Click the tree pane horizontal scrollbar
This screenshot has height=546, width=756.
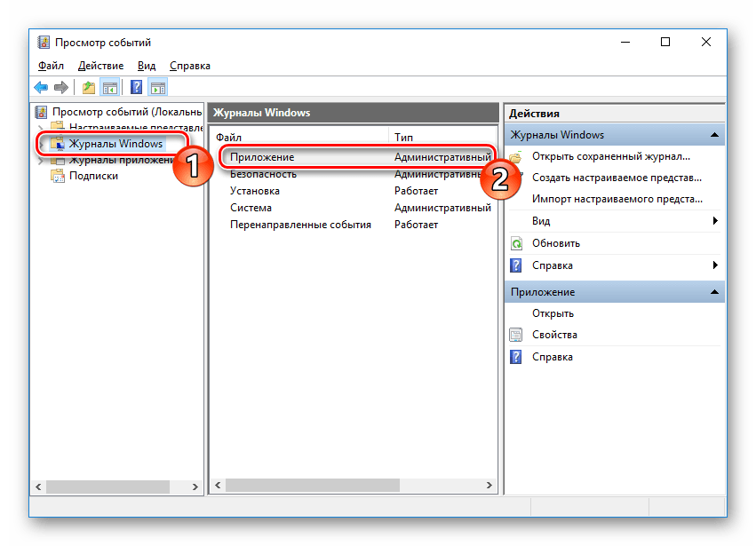click(x=107, y=487)
